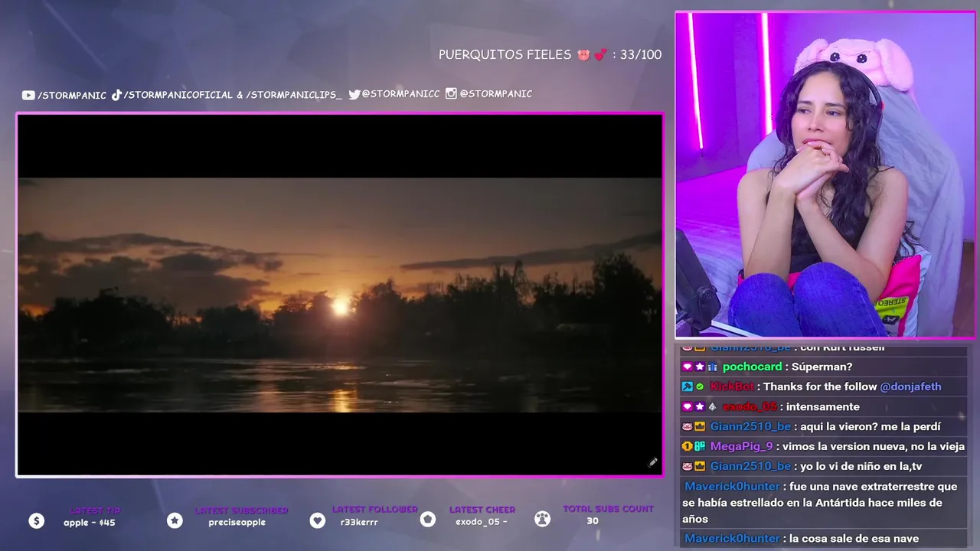Click the teal badge right before MegaPig_9 name
The width and height of the screenshot is (980, 551).
click(x=699, y=446)
